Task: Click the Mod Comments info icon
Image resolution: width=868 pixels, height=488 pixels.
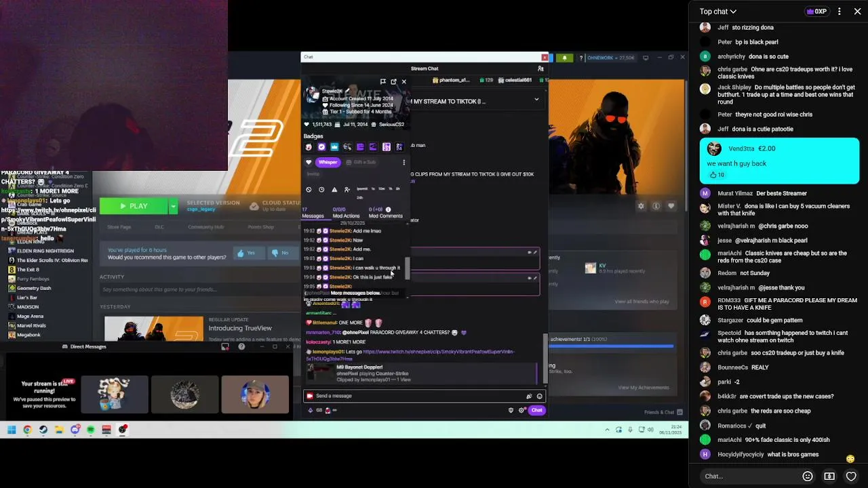Action: coord(388,209)
